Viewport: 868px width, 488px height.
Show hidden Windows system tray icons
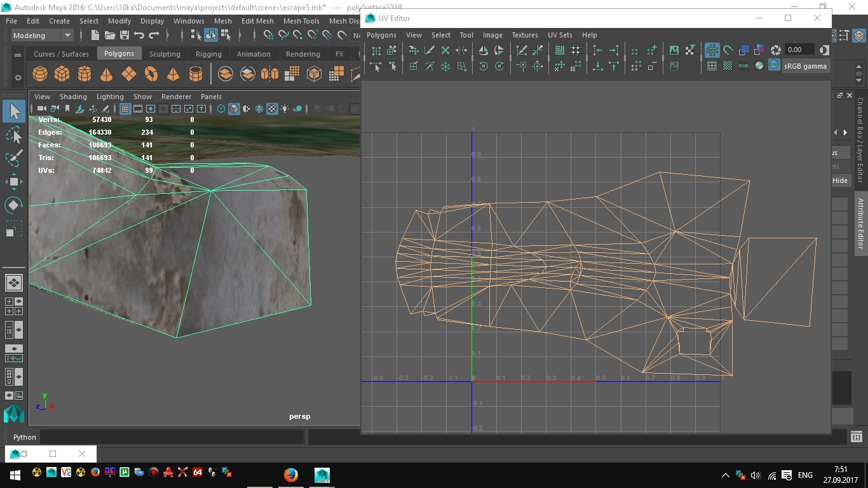coord(725,475)
